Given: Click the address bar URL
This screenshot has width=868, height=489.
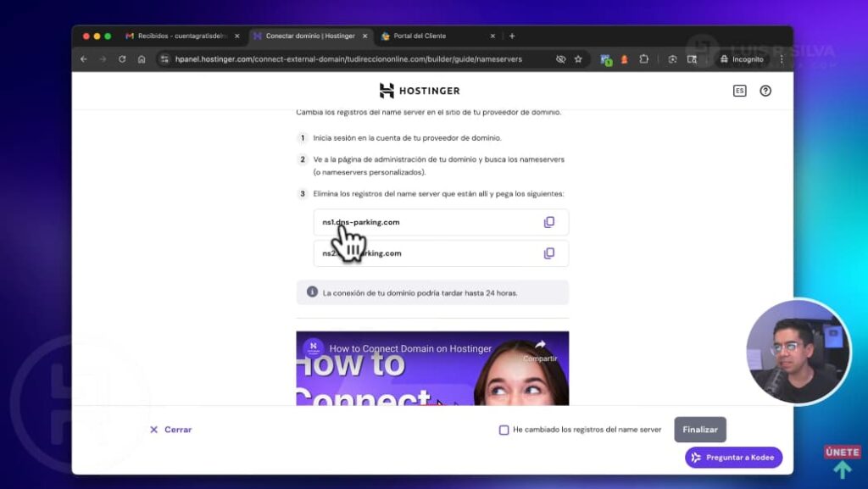Looking at the screenshot, I should [348, 59].
